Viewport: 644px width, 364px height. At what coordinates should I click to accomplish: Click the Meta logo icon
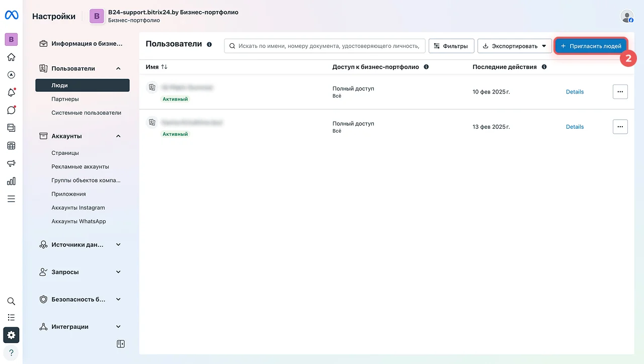click(12, 16)
